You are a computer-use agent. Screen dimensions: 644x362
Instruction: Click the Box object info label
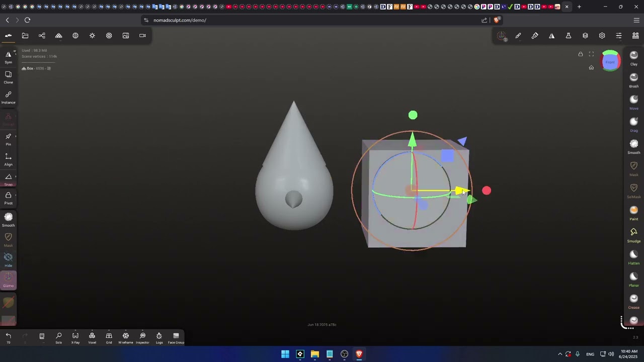[36, 68]
